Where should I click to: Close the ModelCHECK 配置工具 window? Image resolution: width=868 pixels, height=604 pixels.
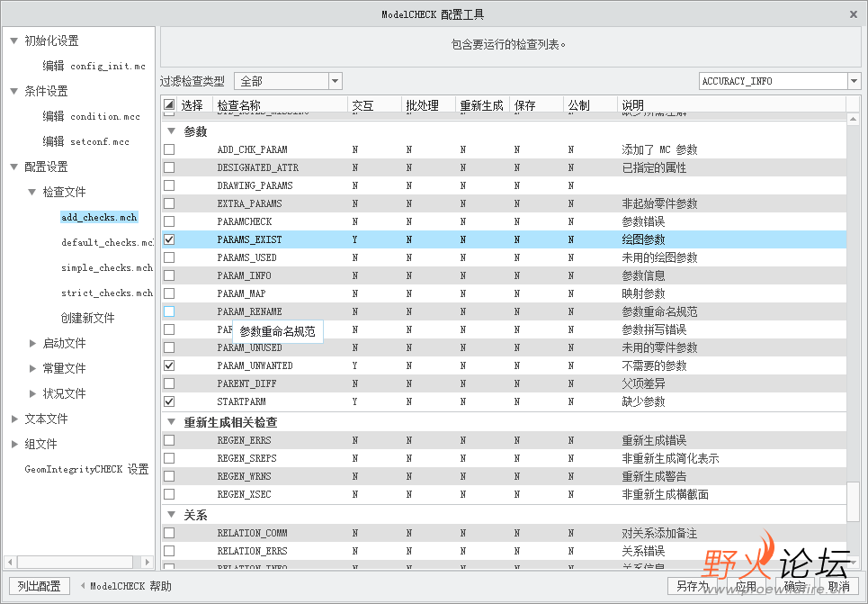click(x=853, y=14)
